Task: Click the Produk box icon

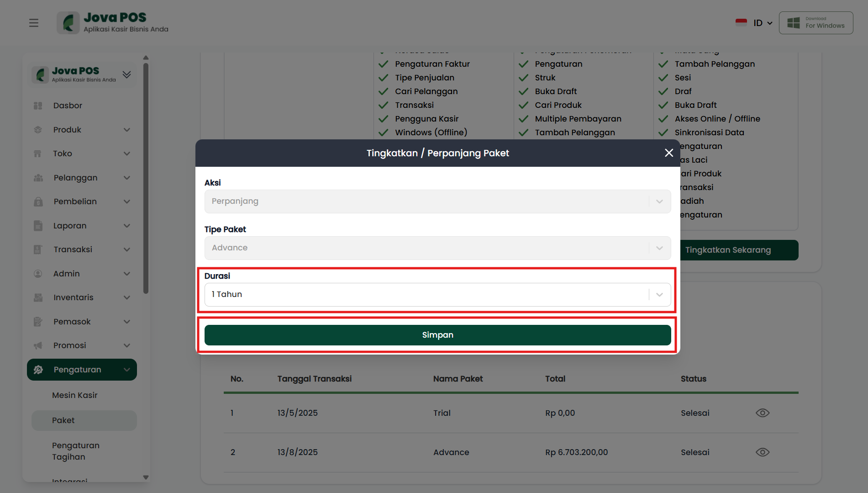Action: tap(38, 130)
